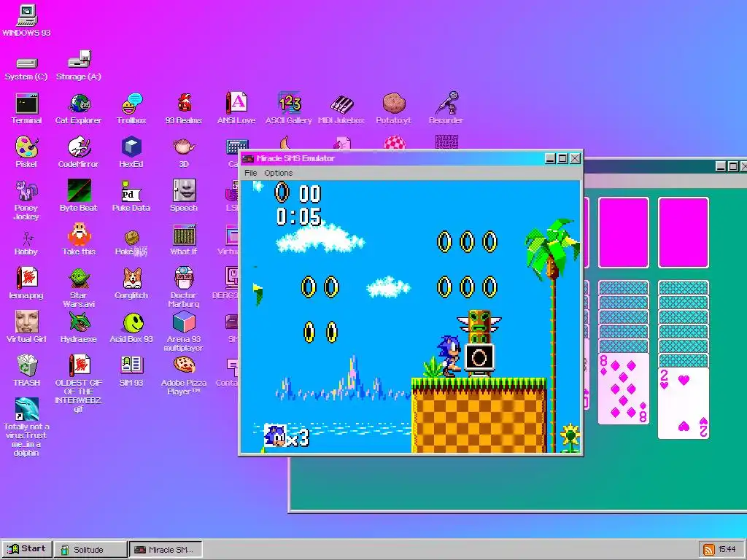Screen dimensions: 747x560
Task: Close the Miracle SMS Emulator window
Action: coord(575,158)
